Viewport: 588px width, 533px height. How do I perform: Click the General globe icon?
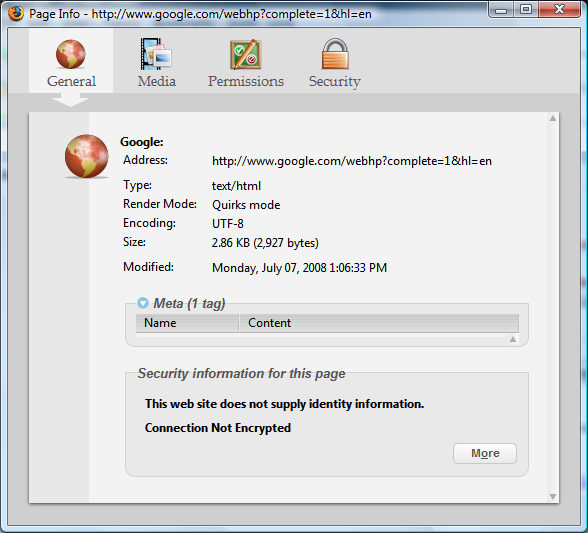[70, 54]
